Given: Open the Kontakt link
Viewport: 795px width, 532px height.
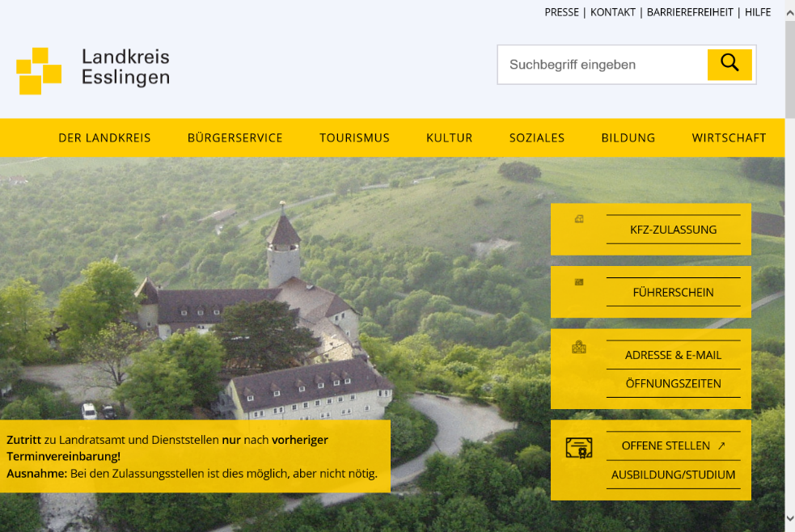Looking at the screenshot, I should pyautogui.click(x=612, y=12).
